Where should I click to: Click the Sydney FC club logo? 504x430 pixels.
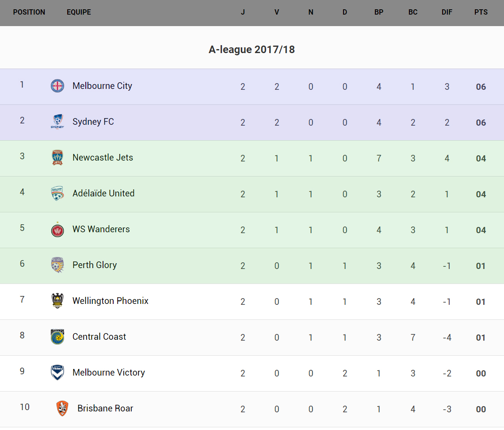pyautogui.click(x=57, y=122)
